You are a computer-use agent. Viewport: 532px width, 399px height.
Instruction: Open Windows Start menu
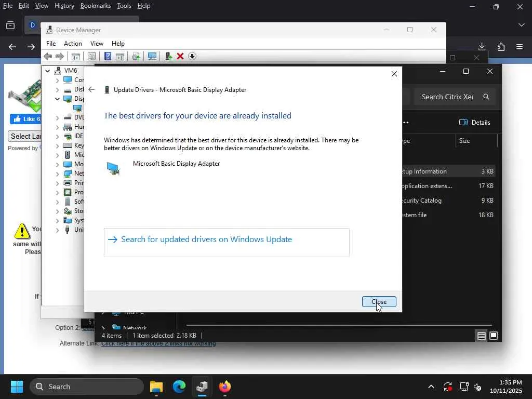[x=17, y=387]
